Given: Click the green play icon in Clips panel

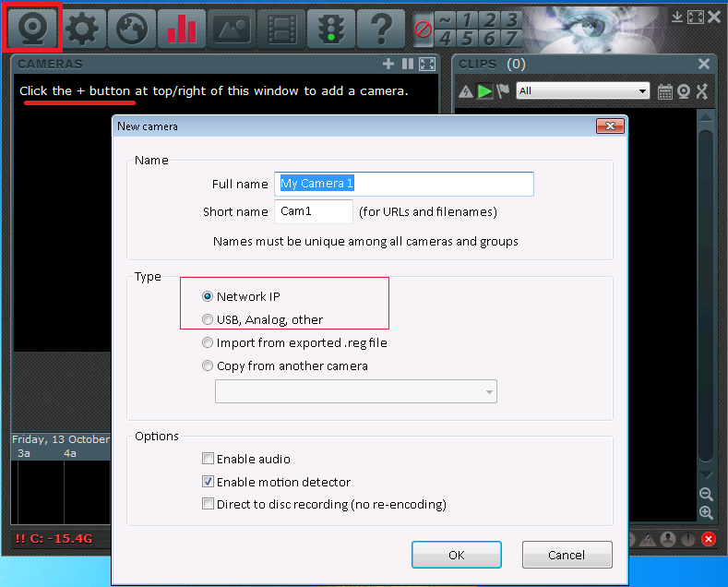Looking at the screenshot, I should (484, 91).
